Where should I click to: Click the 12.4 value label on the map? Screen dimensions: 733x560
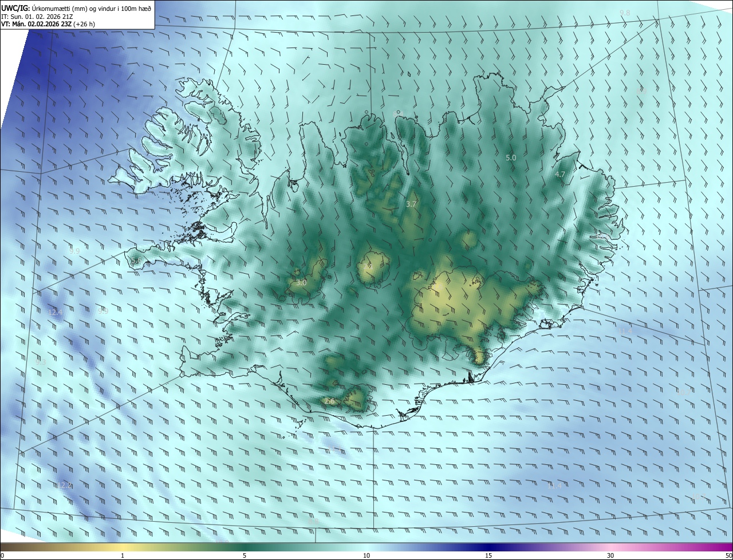click(56, 312)
